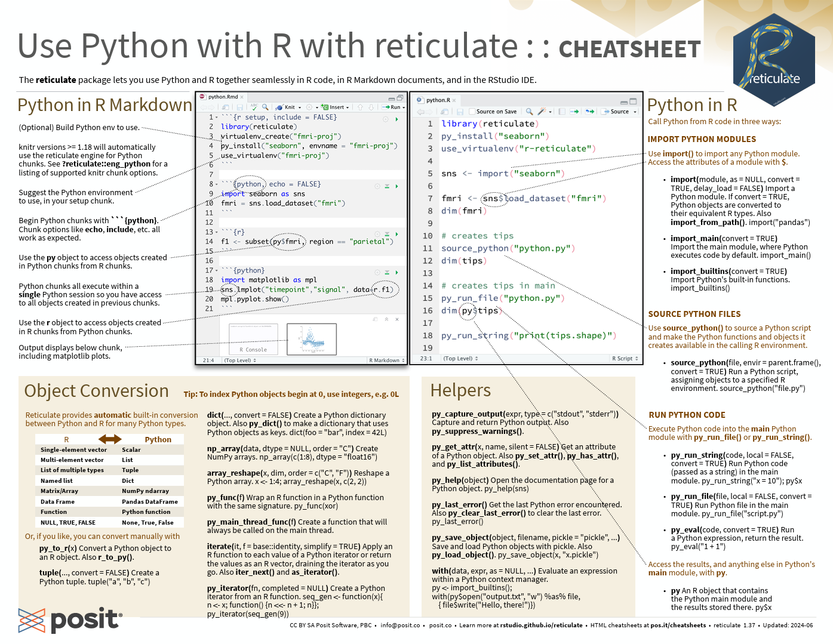Enable the Source on Save checkbox
Image resolution: width=833 pixels, height=644 pixels.
472,112
